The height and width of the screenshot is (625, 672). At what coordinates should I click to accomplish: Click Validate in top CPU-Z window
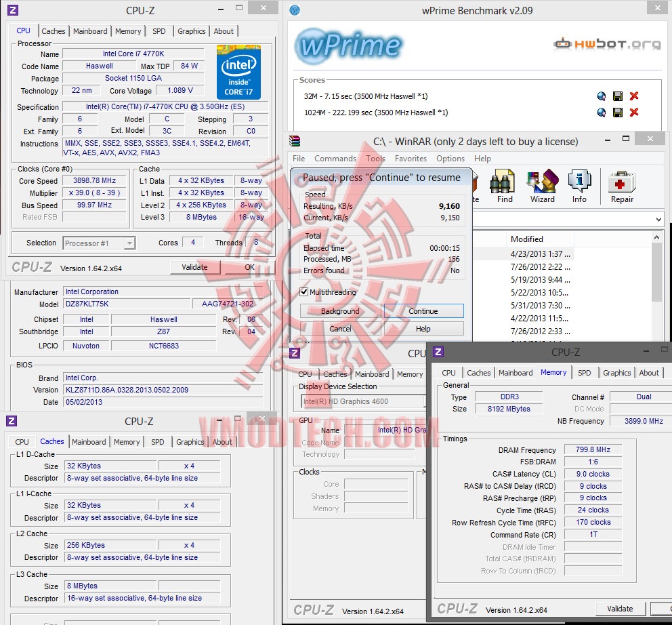[x=195, y=267]
